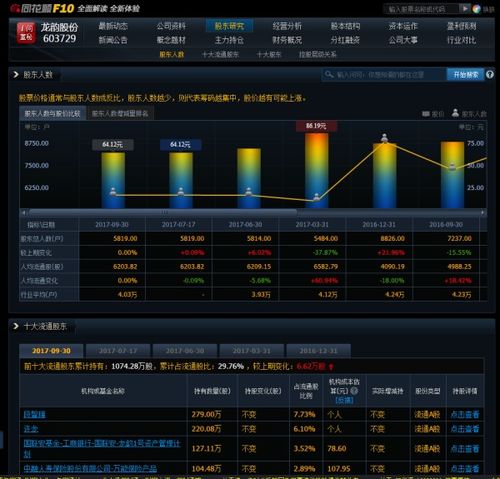Viewport: 500px width, 479px height.
Task: Open the 公司大事 menu
Action: point(403,40)
